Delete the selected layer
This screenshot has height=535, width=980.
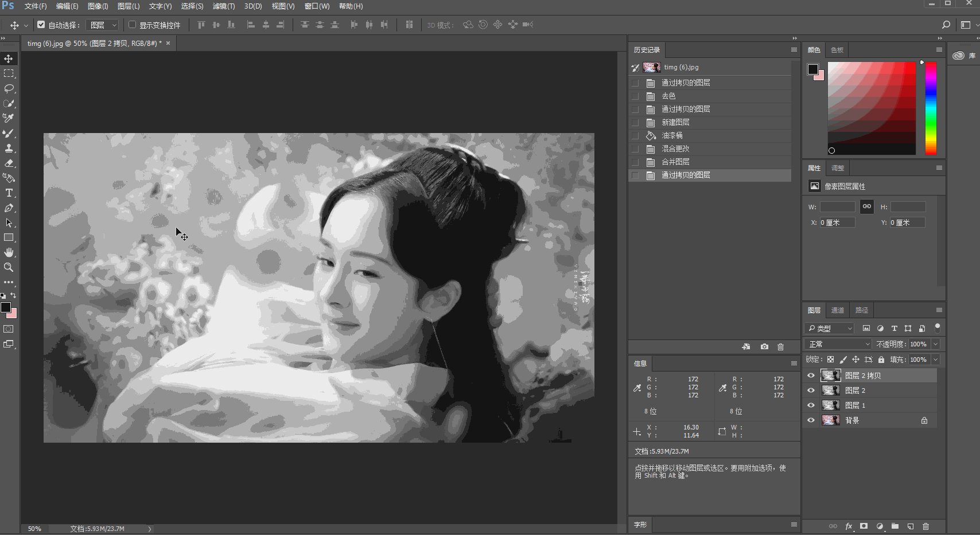click(x=925, y=526)
